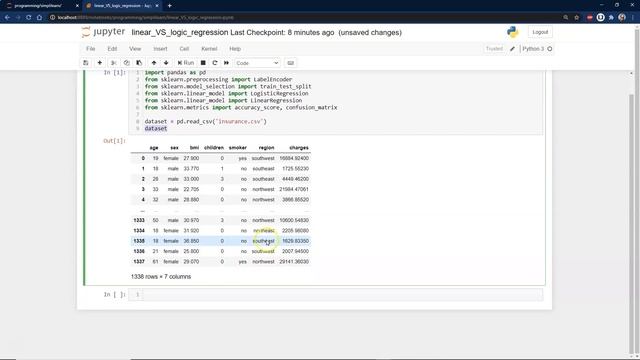Click the kernel idle circle icon

550,49
